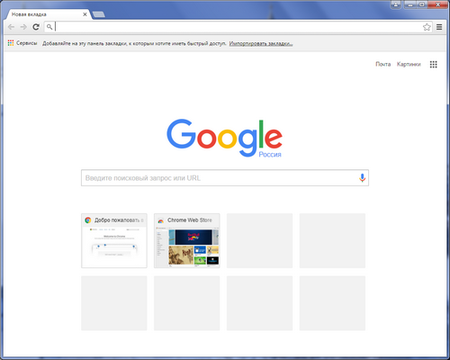Image resolution: width=450 pixels, height=360 pixels.
Task: Select the Новая вкладка tab
Action: point(48,14)
